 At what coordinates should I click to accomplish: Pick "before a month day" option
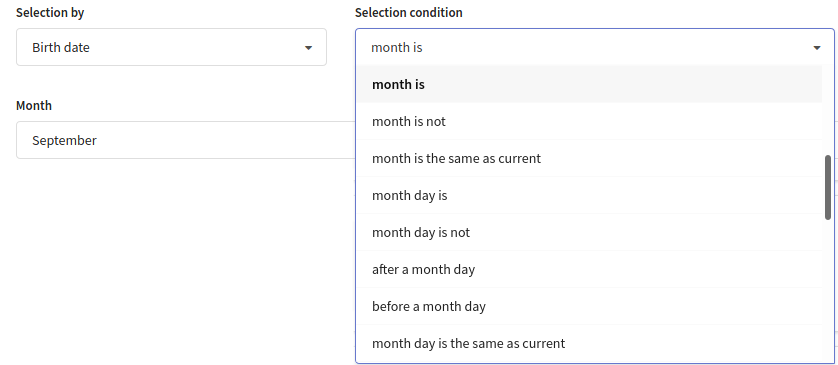589,306
